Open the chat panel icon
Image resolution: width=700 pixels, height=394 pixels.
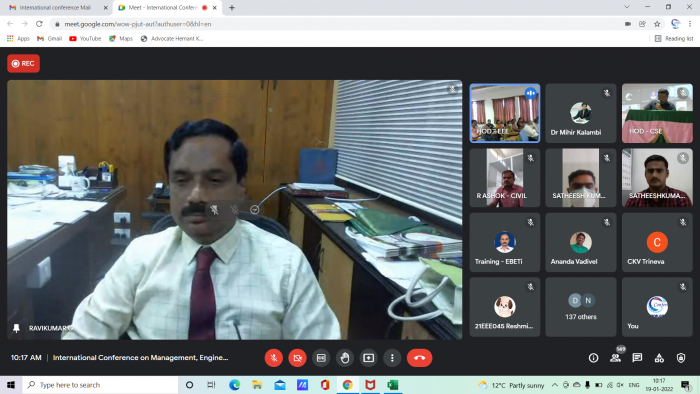pos(637,358)
